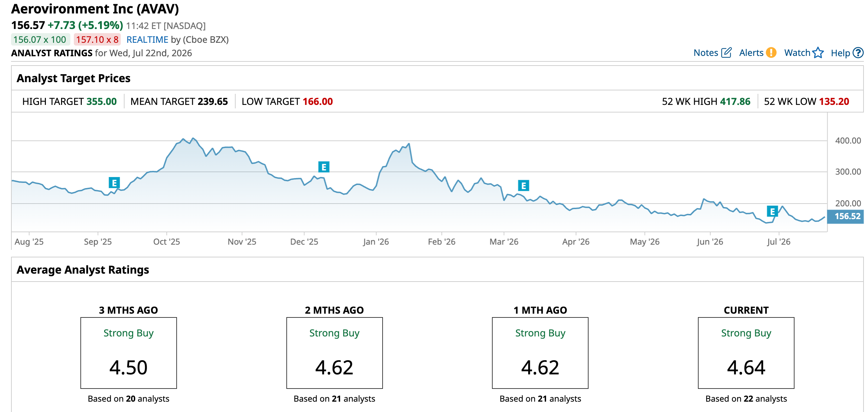
Task: Click the Jan '26 axis label
Action: [x=376, y=242]
